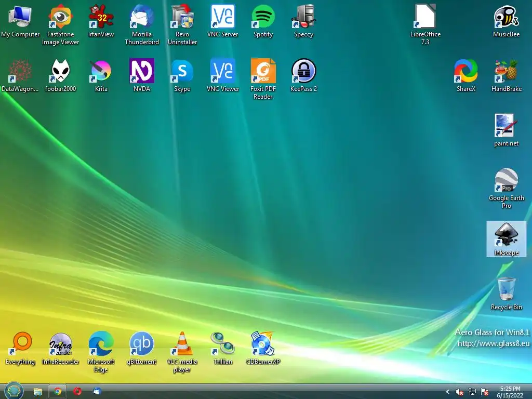Image resolution: width=532 pixels, height=399 pixels.
Task: Select the Recycle Bin icon
Action: click(506, 294)
